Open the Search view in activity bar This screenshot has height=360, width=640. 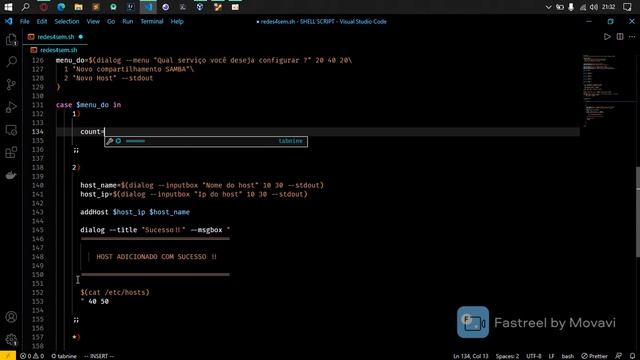[11, 62]
